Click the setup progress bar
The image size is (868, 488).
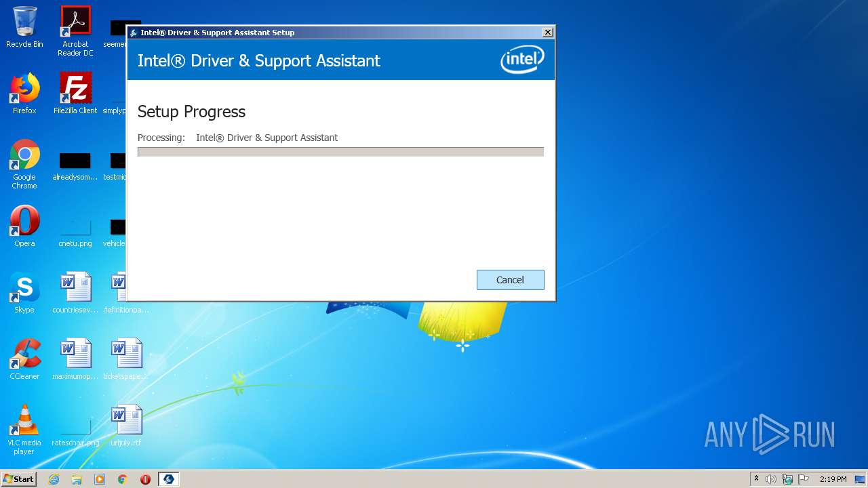point(340,152)
